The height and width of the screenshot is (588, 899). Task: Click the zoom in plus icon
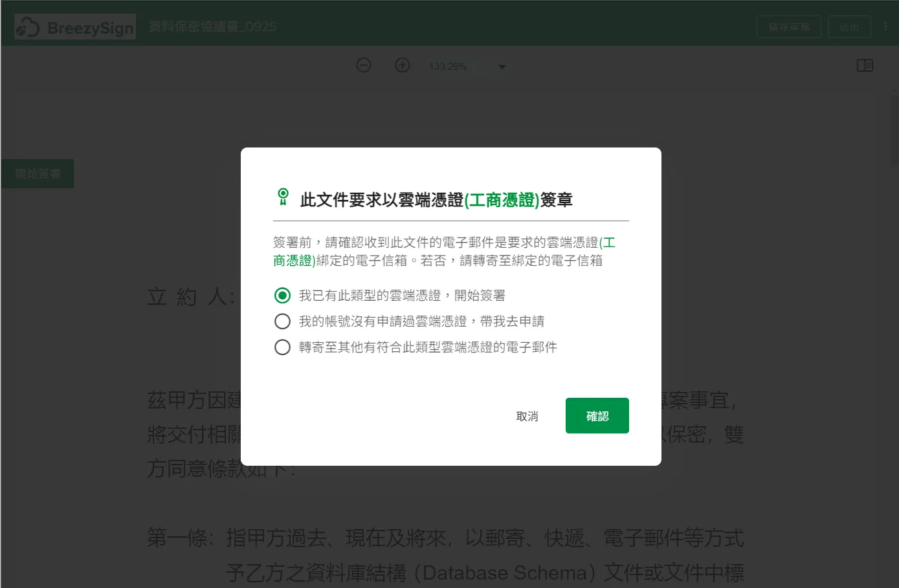[x=402, y=65]
